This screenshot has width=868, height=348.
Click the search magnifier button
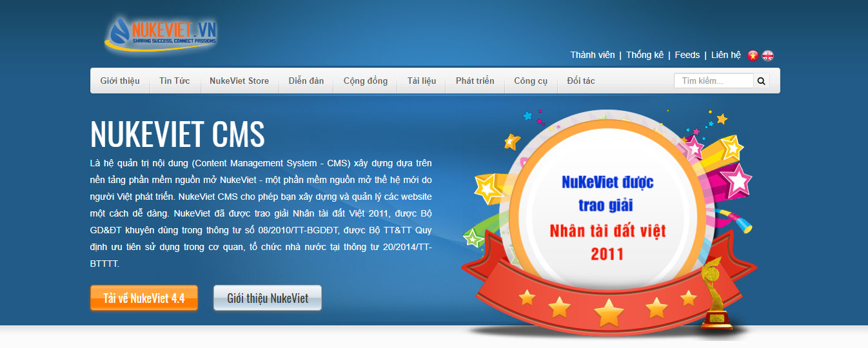[761, 81]
